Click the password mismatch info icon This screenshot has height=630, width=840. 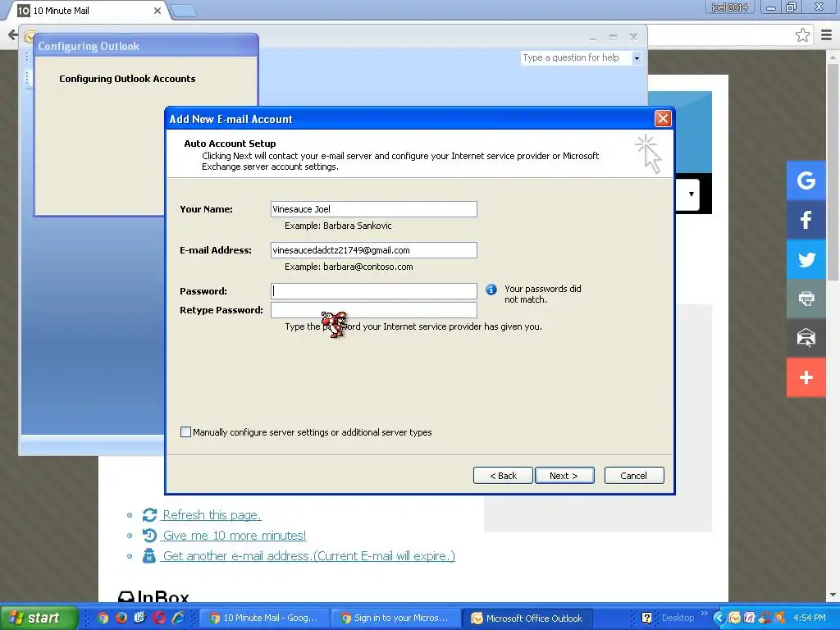click(x=491, y=290)
